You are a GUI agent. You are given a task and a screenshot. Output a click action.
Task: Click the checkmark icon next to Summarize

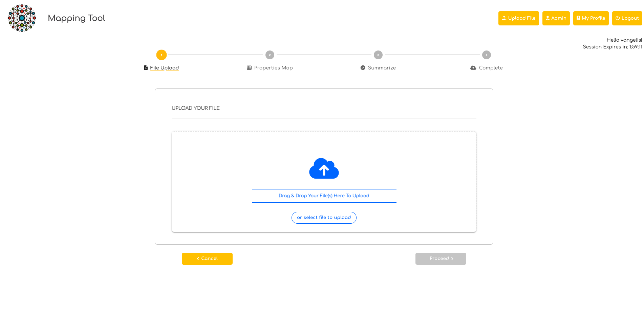coord(362,67)
